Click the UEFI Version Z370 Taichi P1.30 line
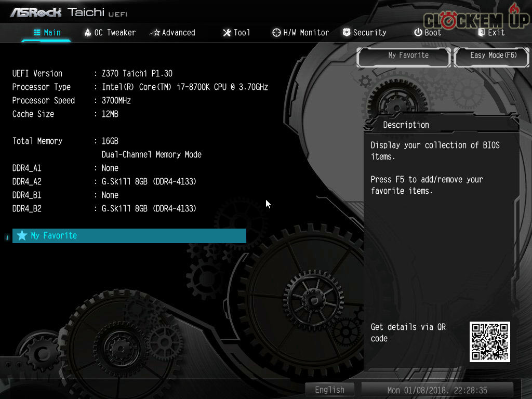This screenshot has height=399, width=532. point(137,74)
